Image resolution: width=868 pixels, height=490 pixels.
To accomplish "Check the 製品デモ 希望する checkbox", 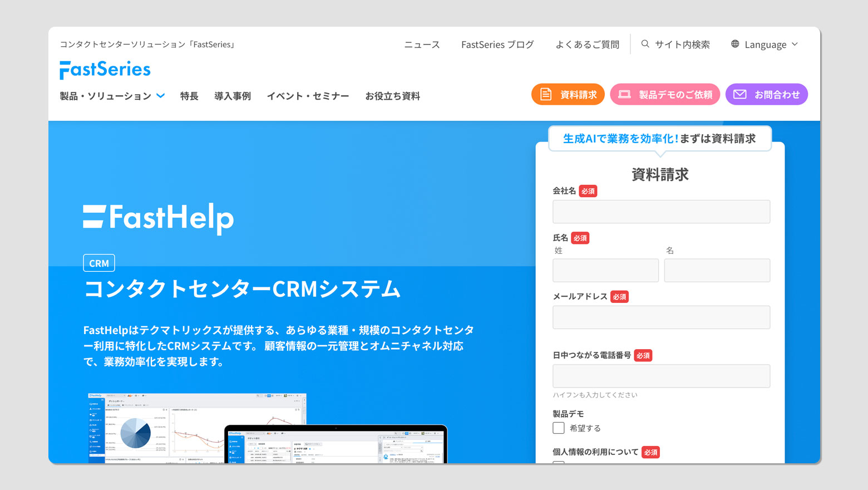I will 559,428.
